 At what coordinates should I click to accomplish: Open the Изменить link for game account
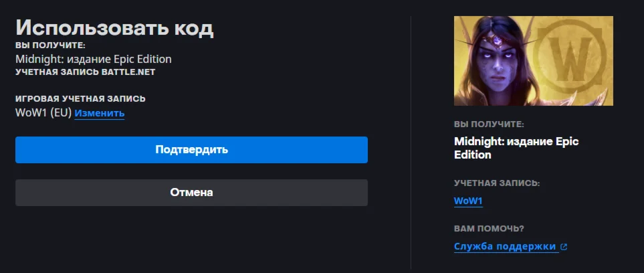coord(99,113)
